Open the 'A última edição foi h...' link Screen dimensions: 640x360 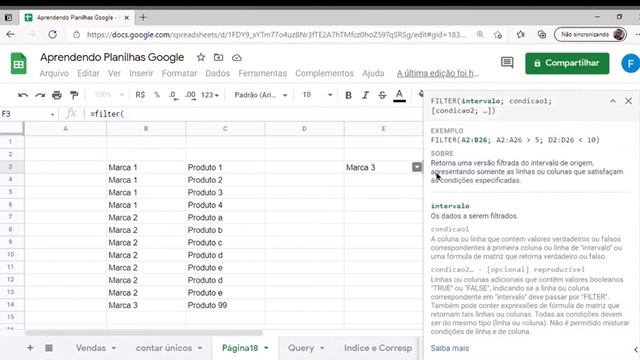click(438, 73)
